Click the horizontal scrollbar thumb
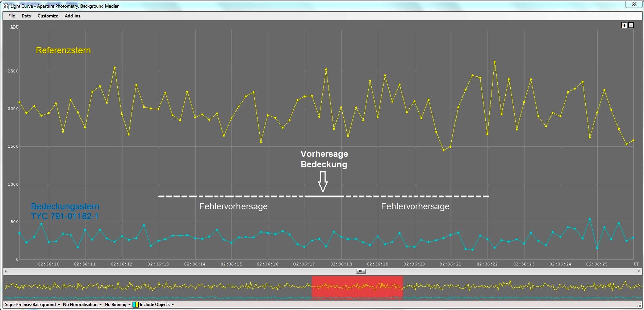This screenshot has width=644, height=310. click(x=361, y=271)
